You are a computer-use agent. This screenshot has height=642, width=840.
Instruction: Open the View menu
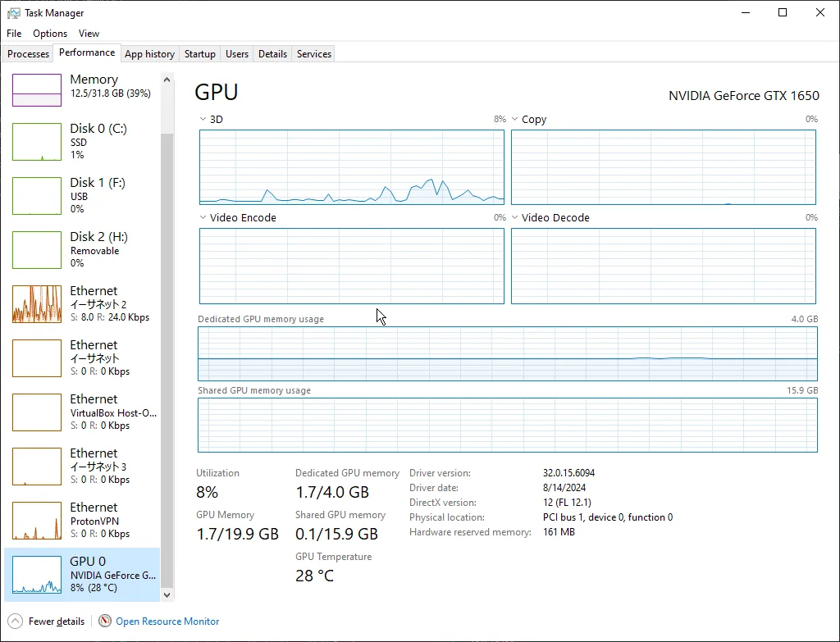[x=89, y=34]
